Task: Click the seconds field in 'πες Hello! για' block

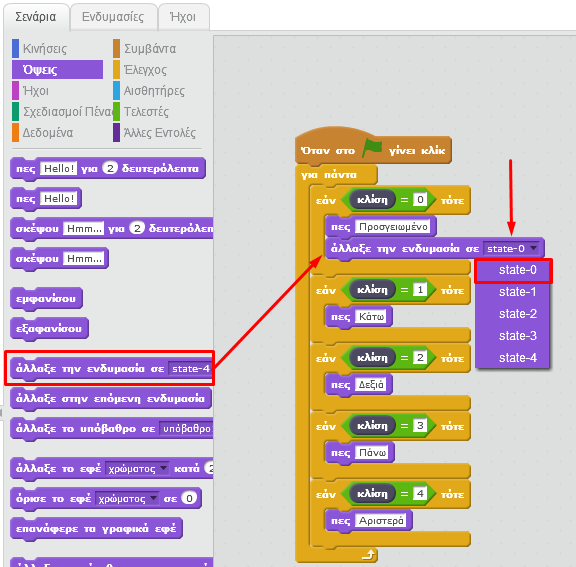Action: click(x=110, y=168)
